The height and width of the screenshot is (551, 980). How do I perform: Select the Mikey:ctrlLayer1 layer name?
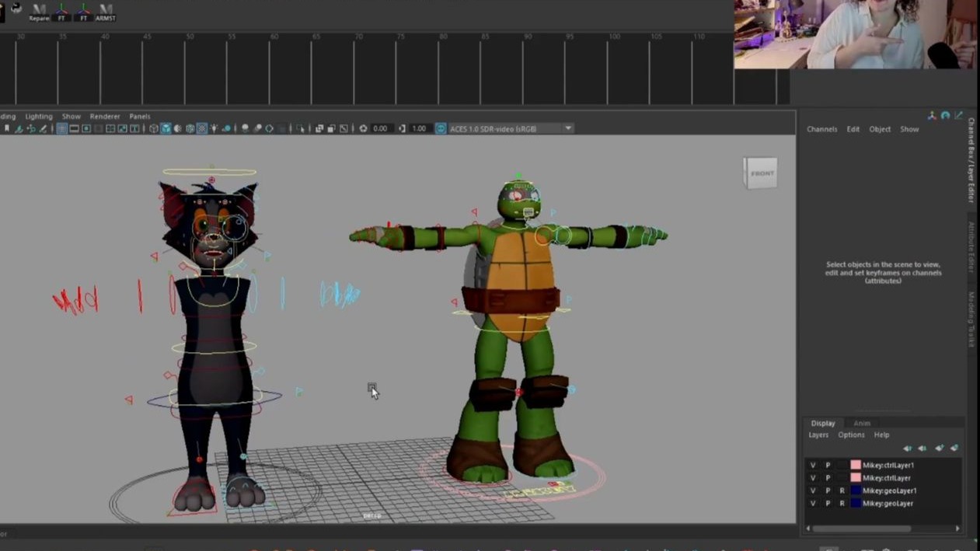coord(888,466)
